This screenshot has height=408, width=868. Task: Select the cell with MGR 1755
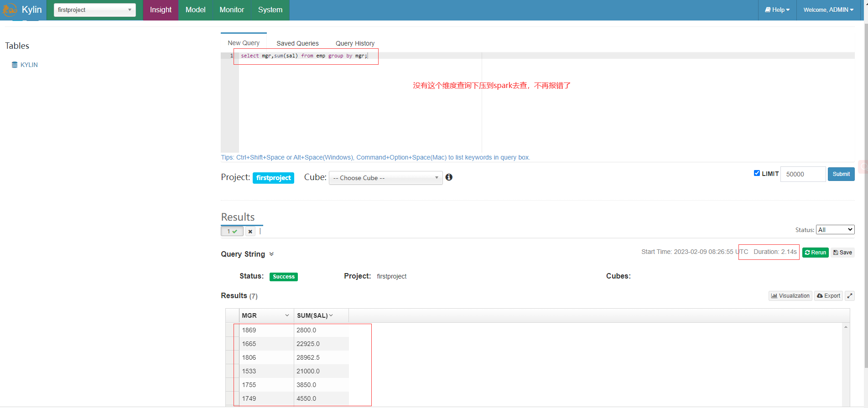[x=266, y=385]
